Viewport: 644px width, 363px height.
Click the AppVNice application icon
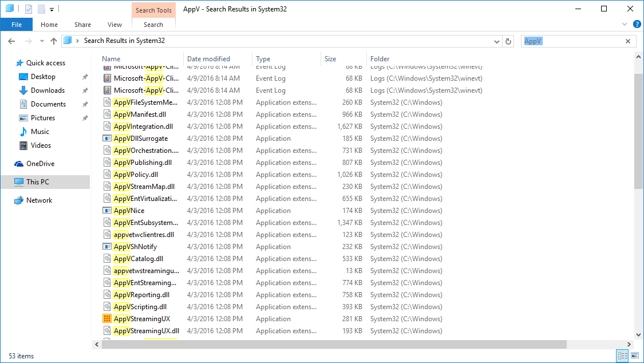coord(107,211)
